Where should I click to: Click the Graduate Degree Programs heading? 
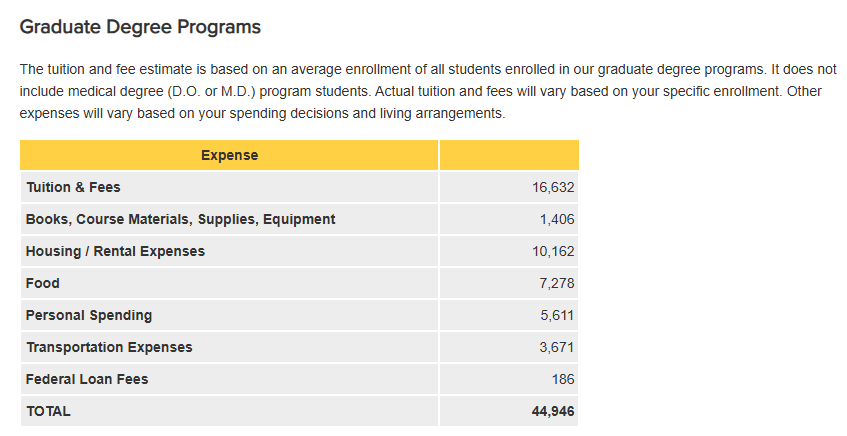pos(140,28)
